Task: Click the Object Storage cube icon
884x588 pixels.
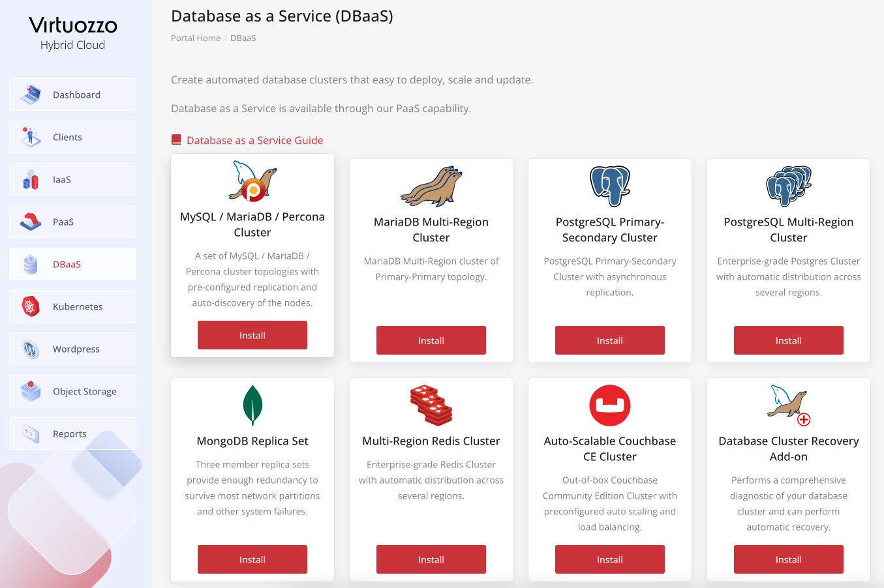Action: pos(31,391)
